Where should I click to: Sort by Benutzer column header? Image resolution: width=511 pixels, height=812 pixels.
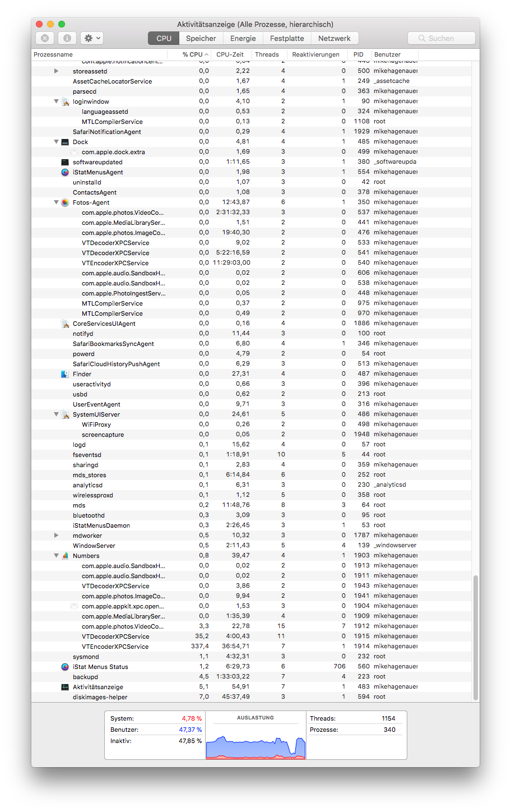click(x=395, y=54)
